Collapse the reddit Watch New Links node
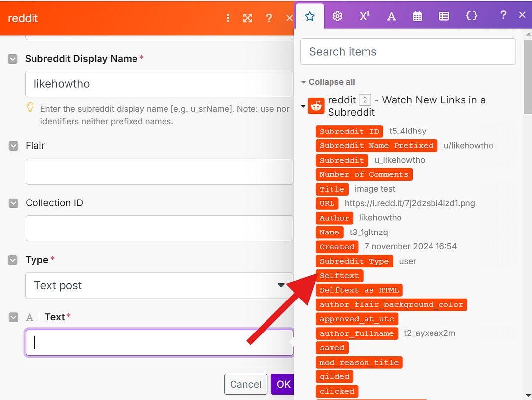Viewport: 532px width, 400px height. click(303, 106)
